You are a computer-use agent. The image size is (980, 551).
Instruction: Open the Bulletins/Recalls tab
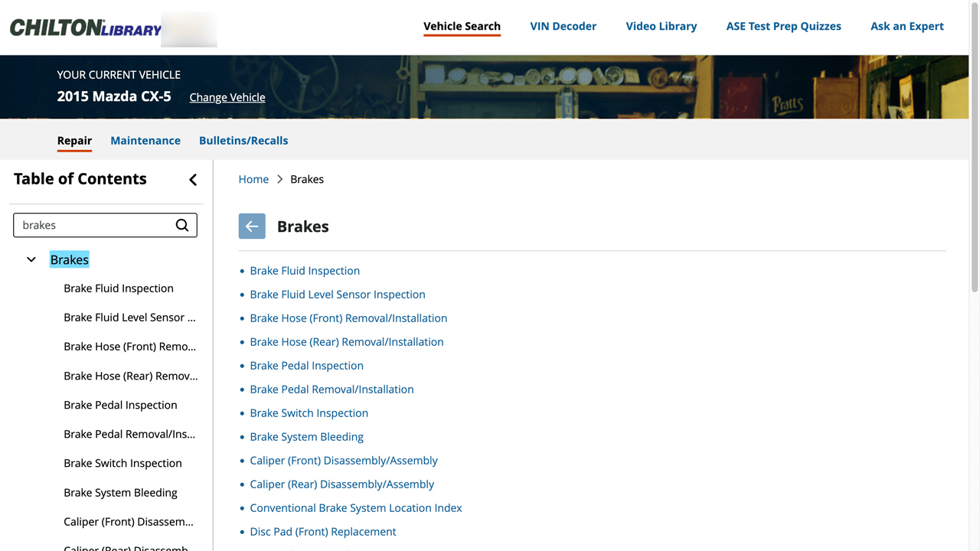[x=243, y=140]
